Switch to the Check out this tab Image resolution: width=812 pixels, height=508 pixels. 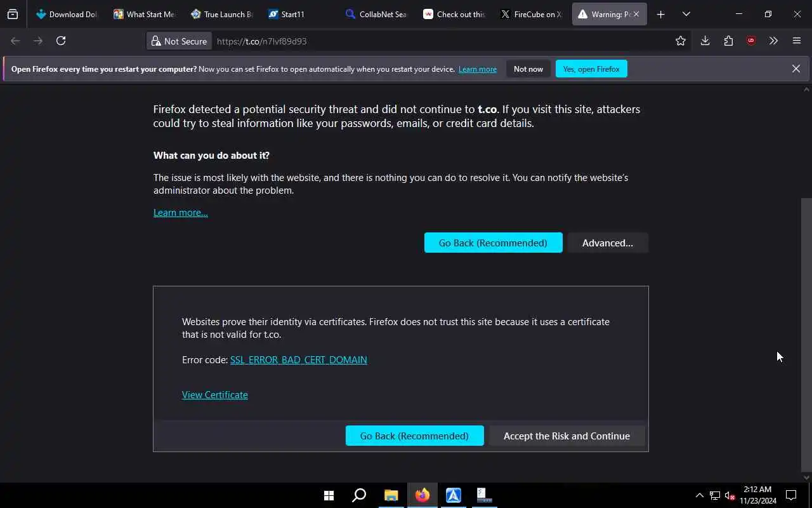point(453,14)
